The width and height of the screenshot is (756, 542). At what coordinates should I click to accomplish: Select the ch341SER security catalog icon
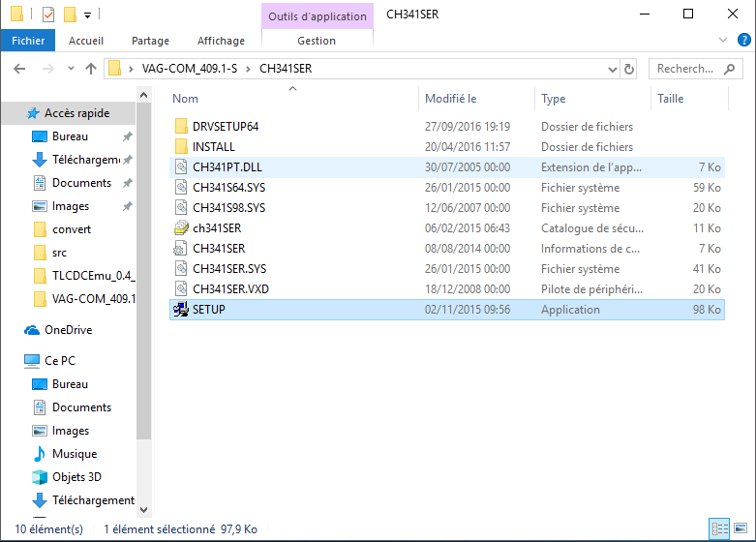tap(181, 228)
